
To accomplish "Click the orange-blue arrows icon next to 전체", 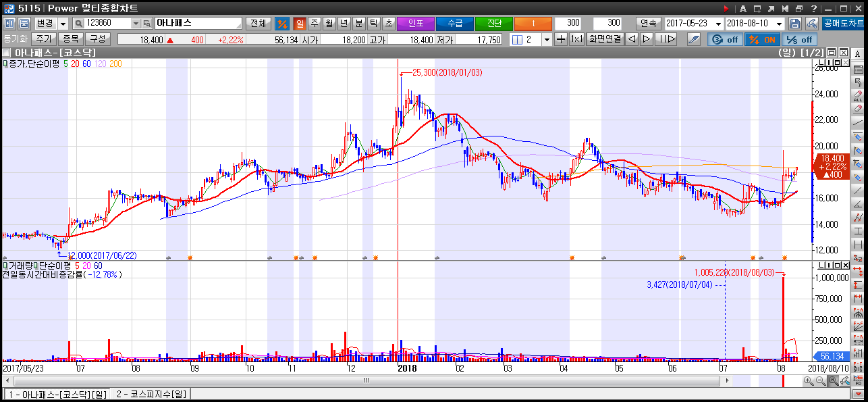I will [281, 23].
